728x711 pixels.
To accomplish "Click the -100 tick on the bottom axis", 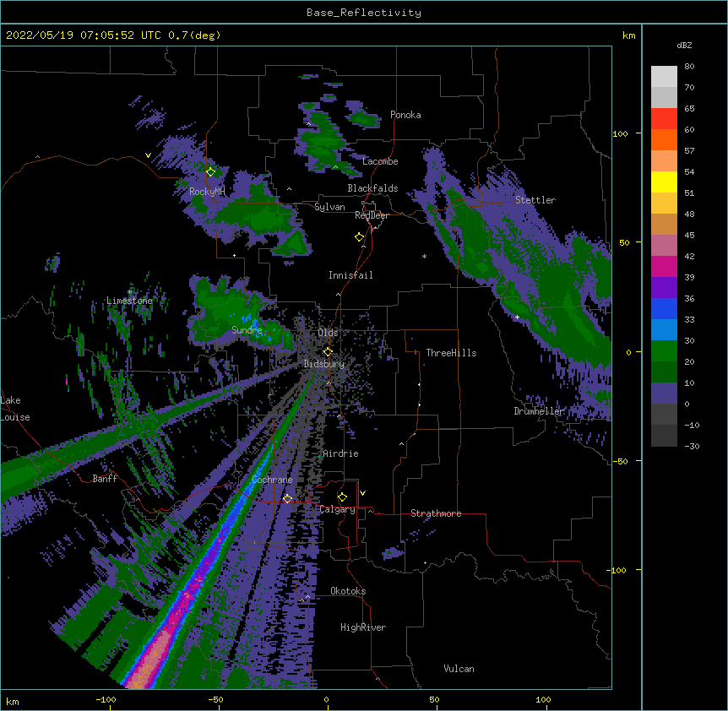I will point(106,699).
